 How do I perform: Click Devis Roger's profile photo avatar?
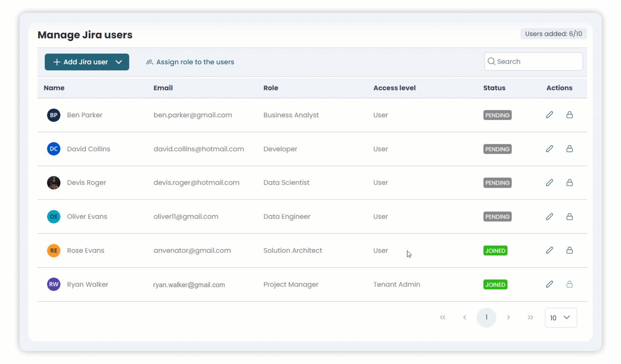tap(54, 183)
